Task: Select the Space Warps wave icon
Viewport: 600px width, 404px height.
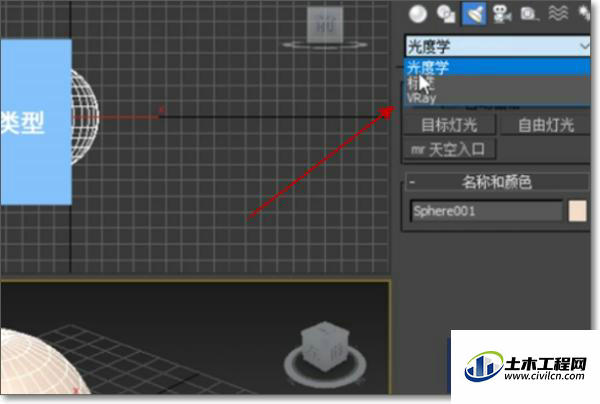Action: [558, 14]
